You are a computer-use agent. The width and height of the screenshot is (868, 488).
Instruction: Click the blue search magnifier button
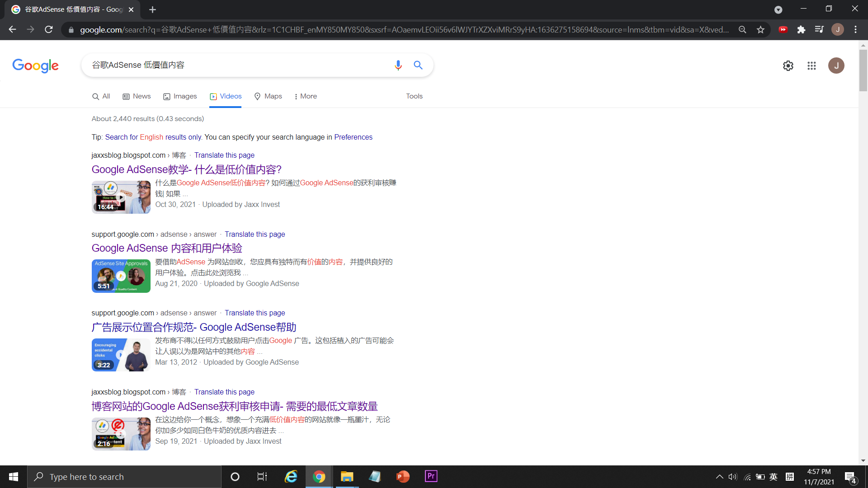[418, 65]
